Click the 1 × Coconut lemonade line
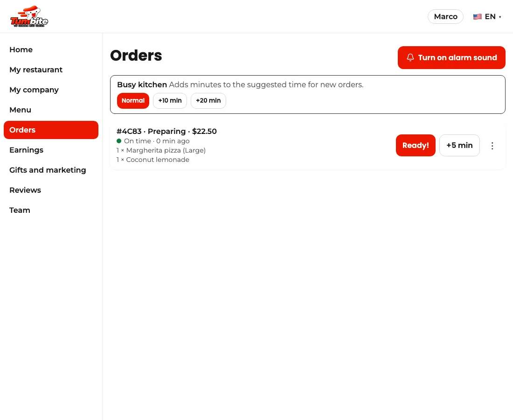Screen dimensions: 513x420 click(153, 160)
